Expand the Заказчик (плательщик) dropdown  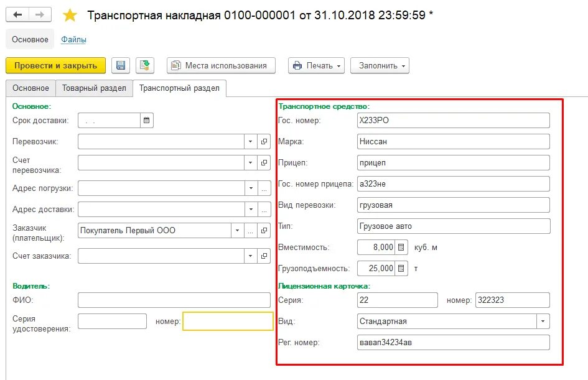[237, 231]
